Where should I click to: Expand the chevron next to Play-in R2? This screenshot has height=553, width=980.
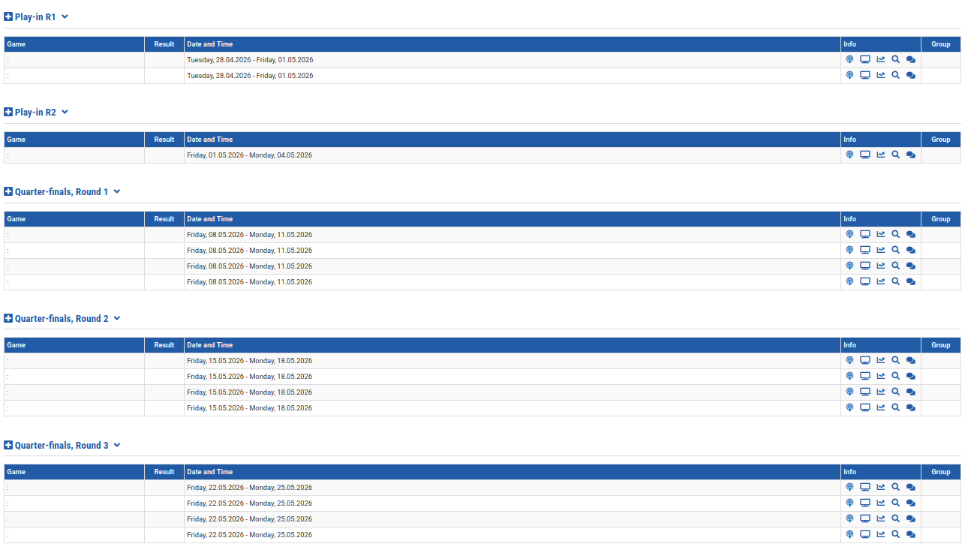(65, 112)
